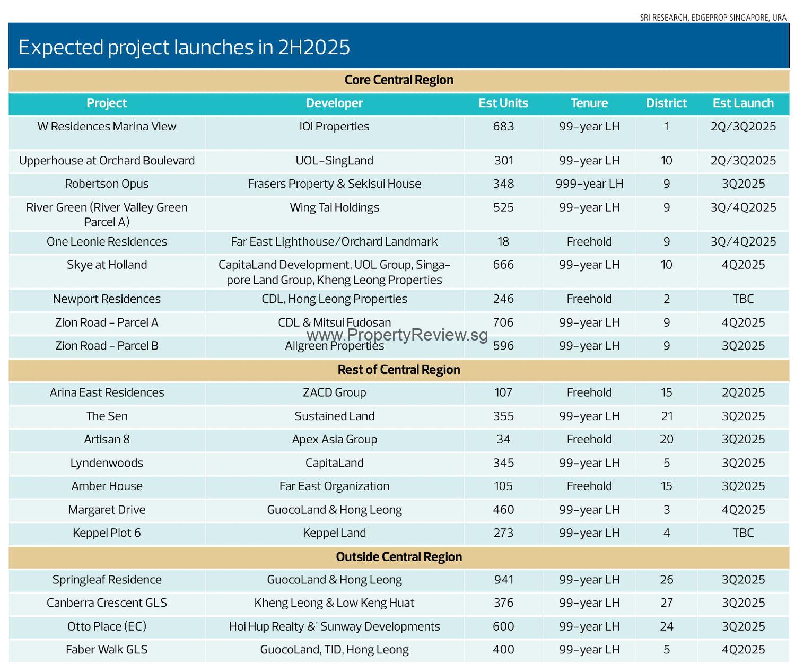The height and width of the screenshot is (672, 795).
Task: Click the 'Tenure' column header
Action: tap(589, 103)
